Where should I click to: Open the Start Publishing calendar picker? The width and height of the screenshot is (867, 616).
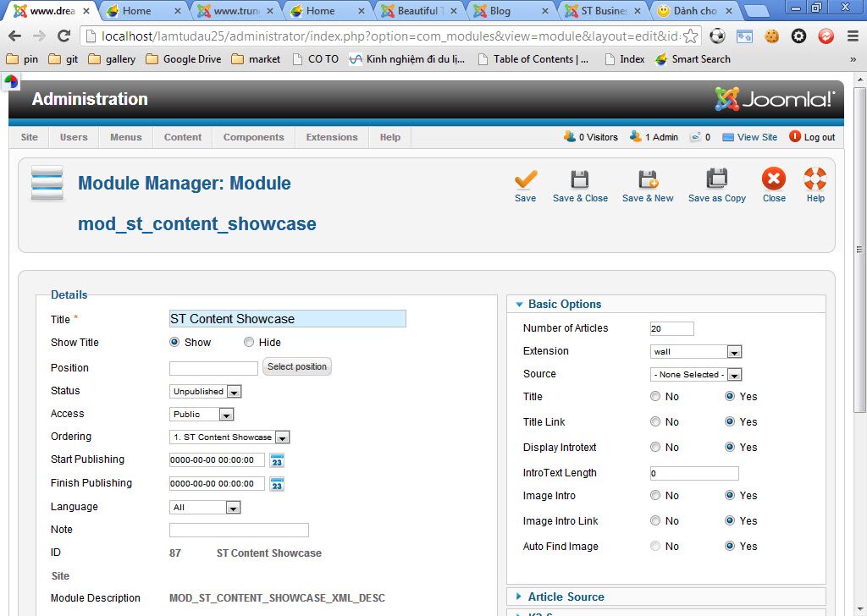(277, 460)
